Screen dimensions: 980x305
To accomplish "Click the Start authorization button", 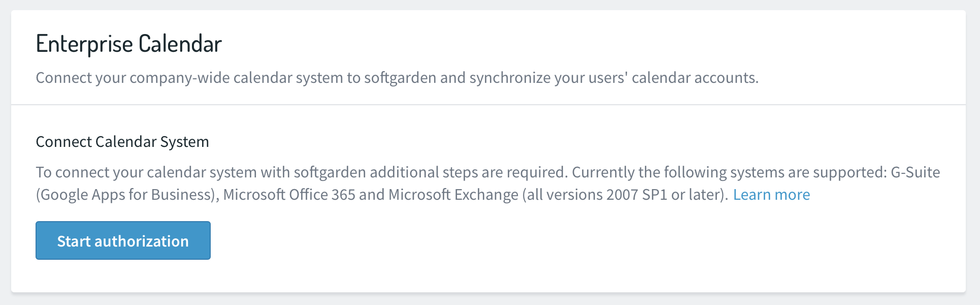I will 123,240.
